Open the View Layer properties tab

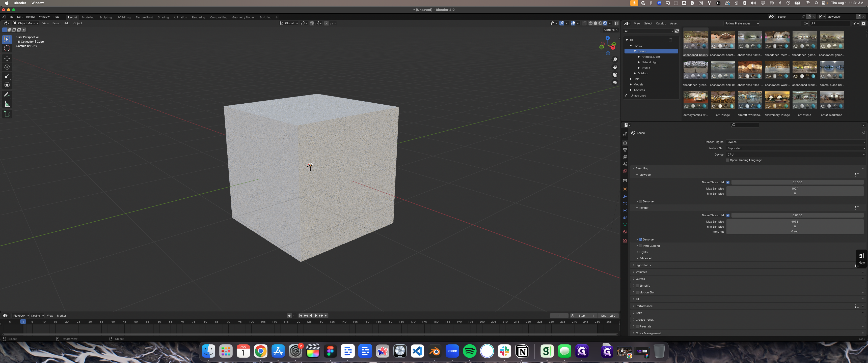point(625,157)
